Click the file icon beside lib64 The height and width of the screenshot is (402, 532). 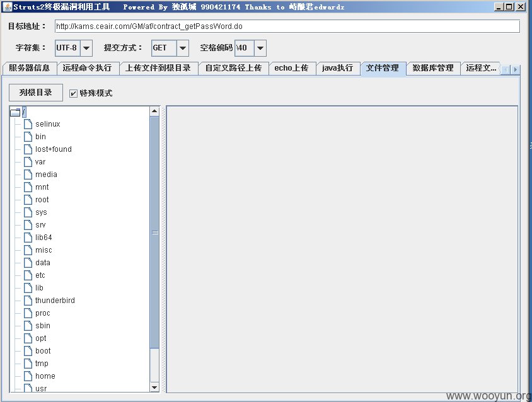coord(28,238)
